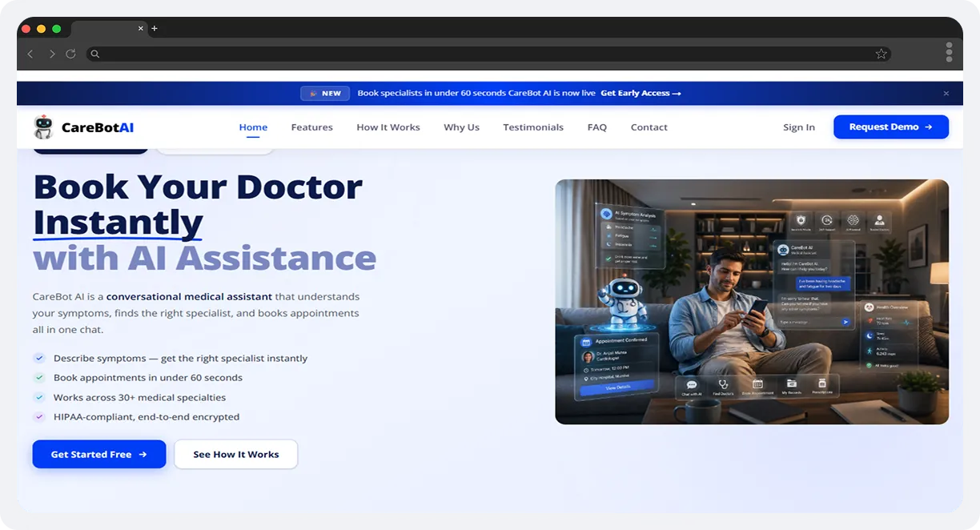Click the Request Demo button
Image resolution: width=980 pixels, height=530 pixels.
point(891,126)
